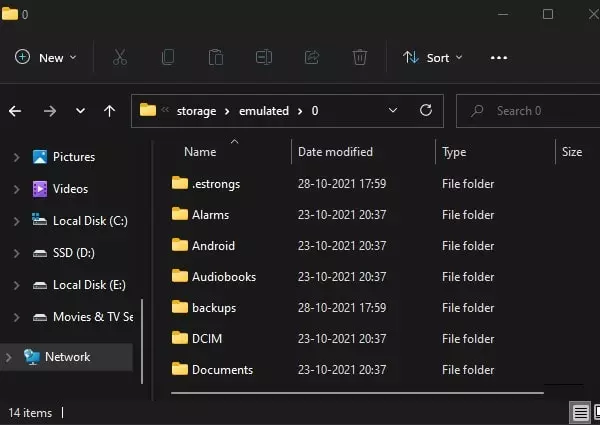This screenshot has width=600, height=425.
Task: Select the Audiobooks folder icon
Action: pyautogui.click(x=180, y=276)
